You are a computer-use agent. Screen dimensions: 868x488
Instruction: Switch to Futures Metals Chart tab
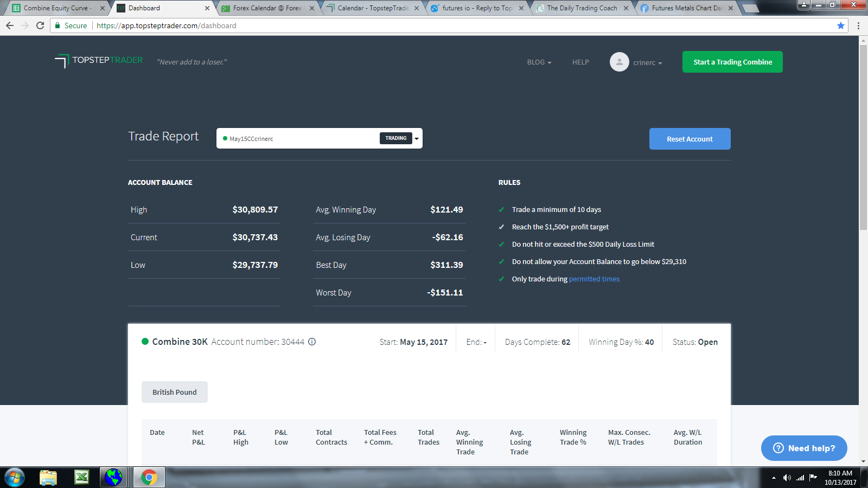pos(686,8)
